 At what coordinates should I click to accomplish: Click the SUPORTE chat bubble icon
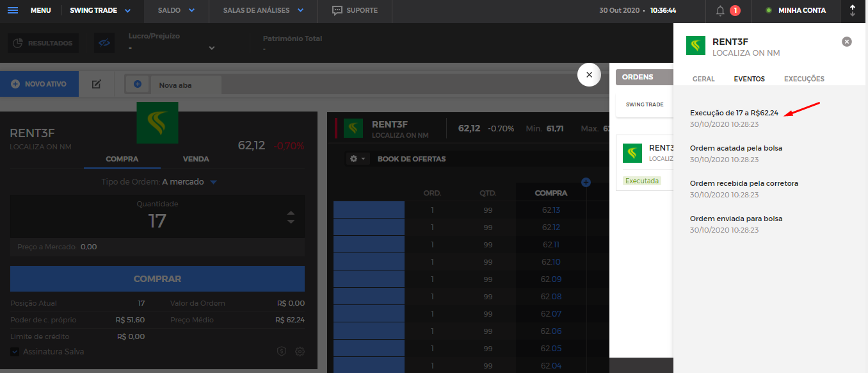[337, 10]
